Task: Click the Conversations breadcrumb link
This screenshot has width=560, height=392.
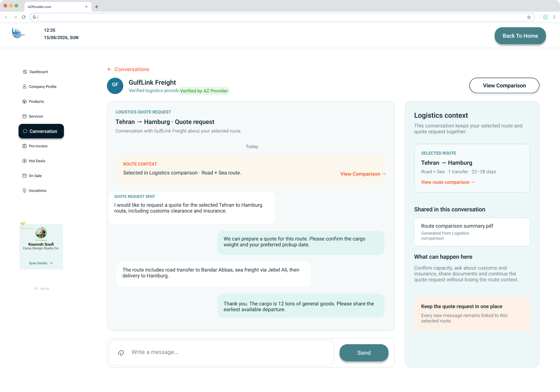Action: click(132, 69)
